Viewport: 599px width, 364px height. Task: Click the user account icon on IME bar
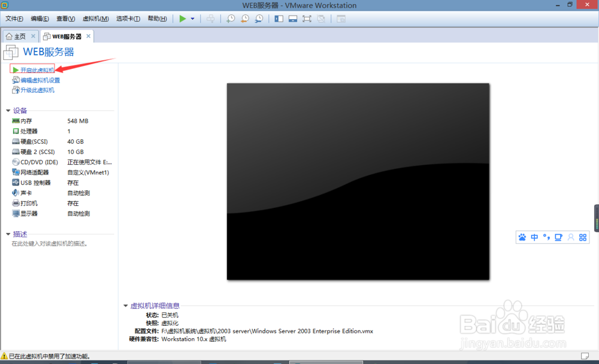click(571, 238)
